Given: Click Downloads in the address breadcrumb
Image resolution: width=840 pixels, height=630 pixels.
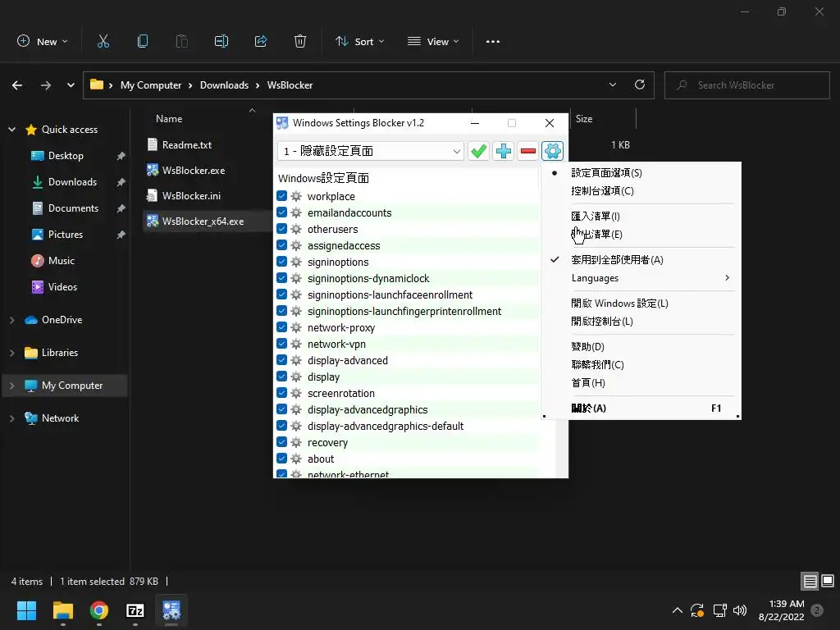Looking at the screenshot, I should [x=225, y=85].
